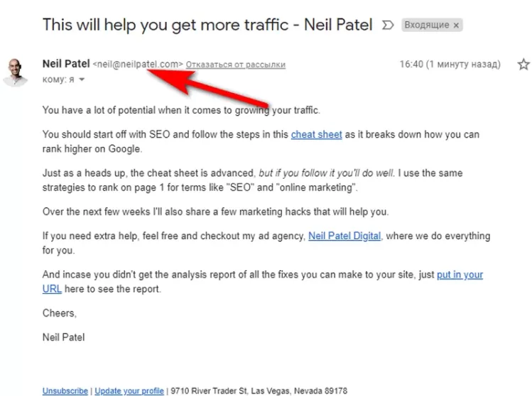Expand the 'кому: я' recipient details arrow
Image resolution: width=532 pixels, height=396 pixels.
(82, 79)
